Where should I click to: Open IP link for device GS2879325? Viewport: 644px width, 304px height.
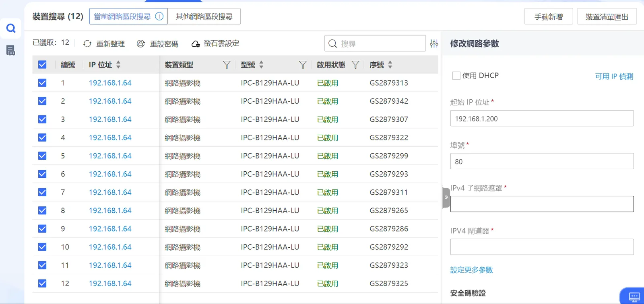[x=110, y=283]
